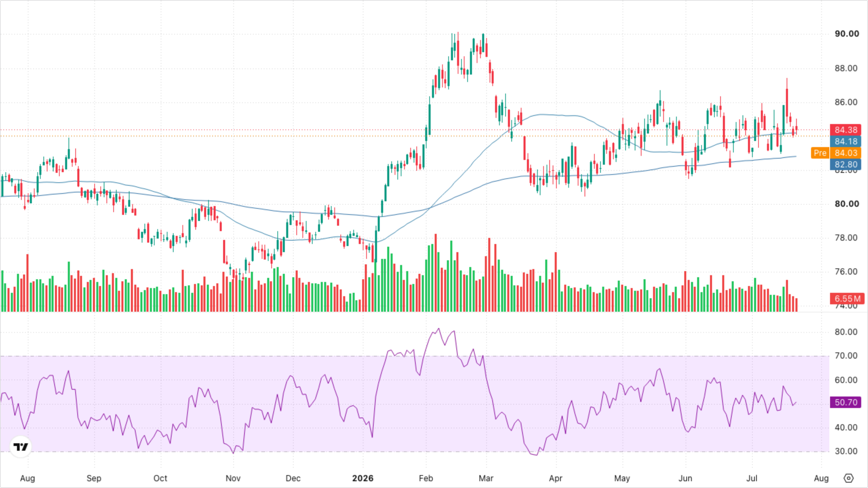Viewport: 868px width, 488px height.
Task: Click the purple RSI line peak near 80
Action: point(439,328)
